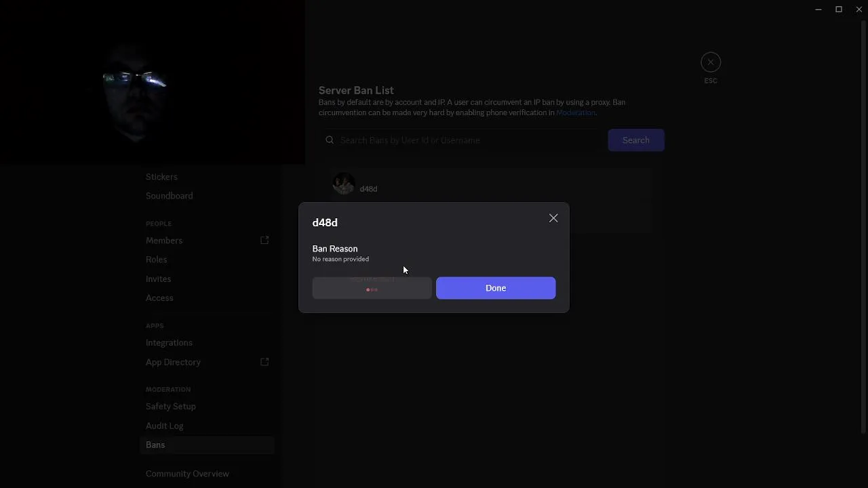
Task: Focus the Search Bans by User Id field
Action: pyautogui.click(x=460, y=140)
